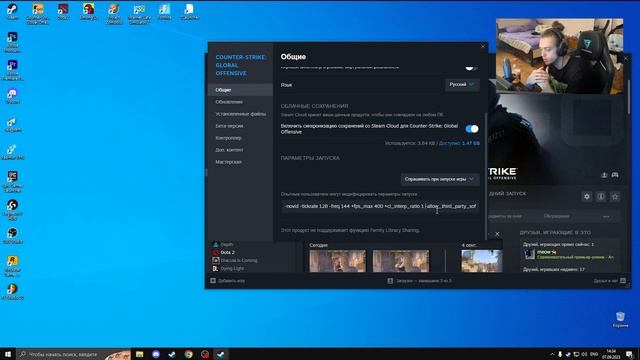Open File Explorer from the taskbar
This screenshot has height=360, width=640.
(x=140, y=354)
